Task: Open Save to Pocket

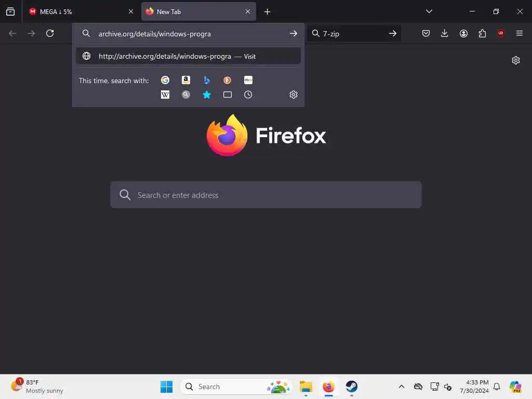Action: pos(426,33)
